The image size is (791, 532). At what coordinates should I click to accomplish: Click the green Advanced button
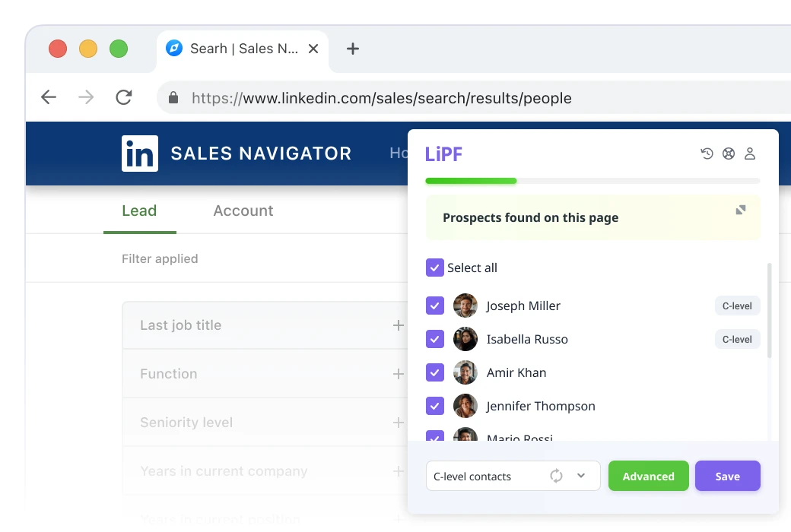[648, 476]
